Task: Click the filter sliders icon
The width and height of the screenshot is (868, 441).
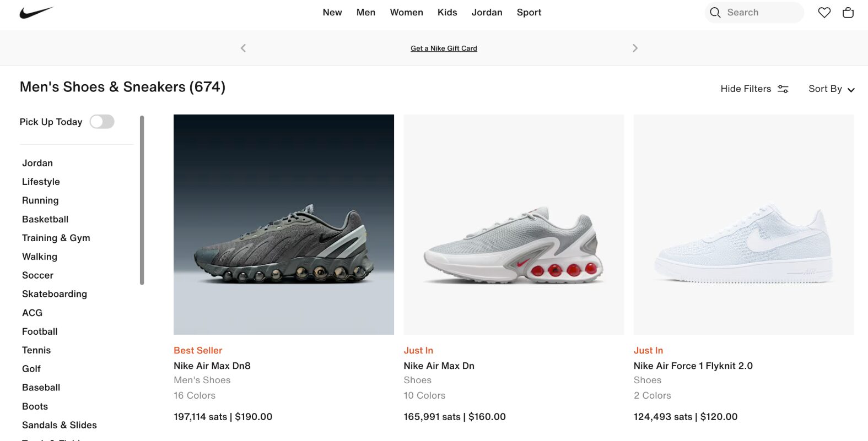Action: coord(783,89)
